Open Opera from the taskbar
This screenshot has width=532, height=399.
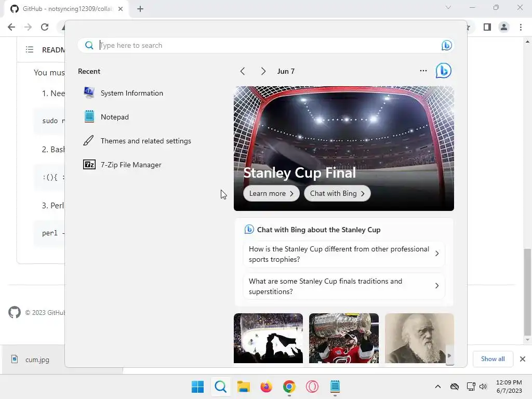pyautogui.click(x=312, y=387)
